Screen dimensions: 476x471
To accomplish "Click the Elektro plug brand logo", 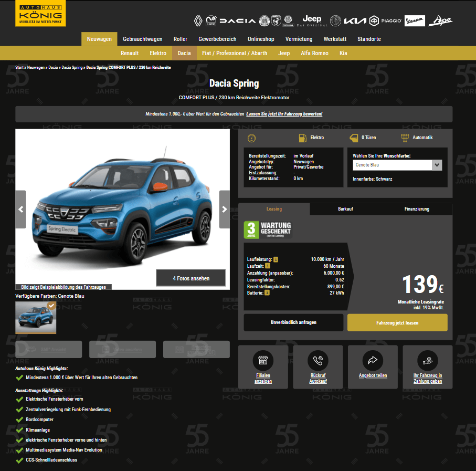I will click(x=211, y=20).
